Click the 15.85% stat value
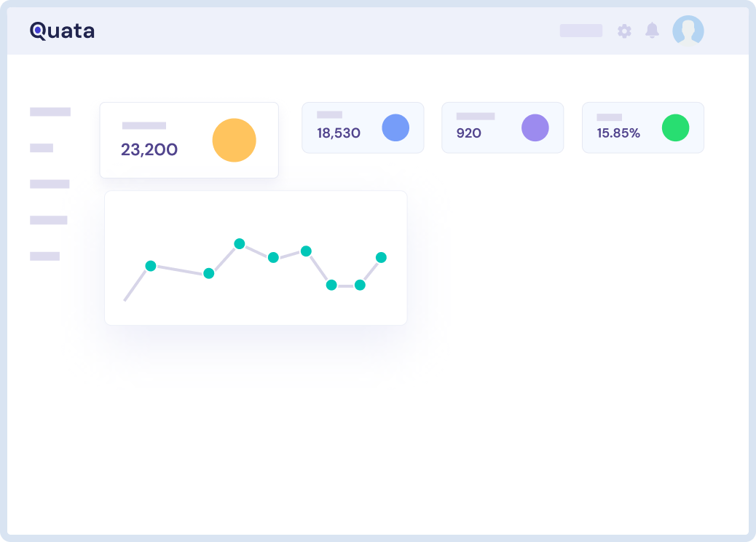The width and height of the screenshot is (756, 542). coord(618,133)
